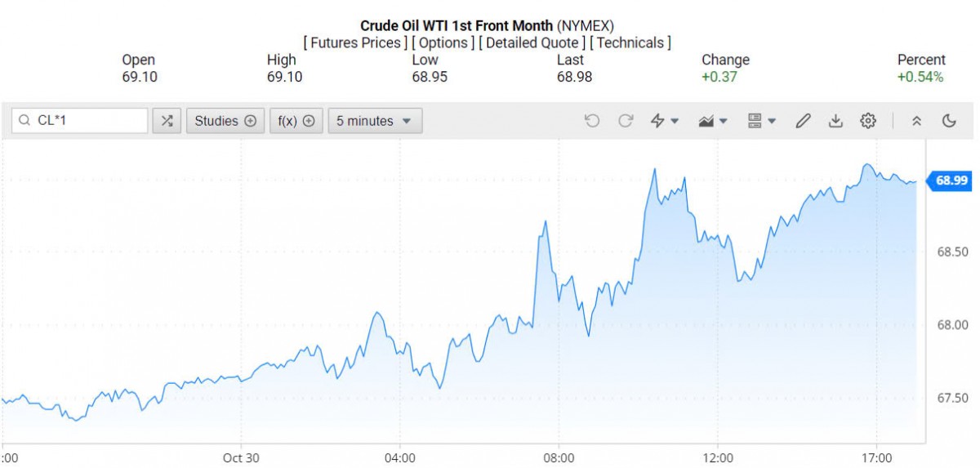Select the Technicals link
Image resolution: width=980 pixels, height=468 pixels.
[x=630, y=42]
